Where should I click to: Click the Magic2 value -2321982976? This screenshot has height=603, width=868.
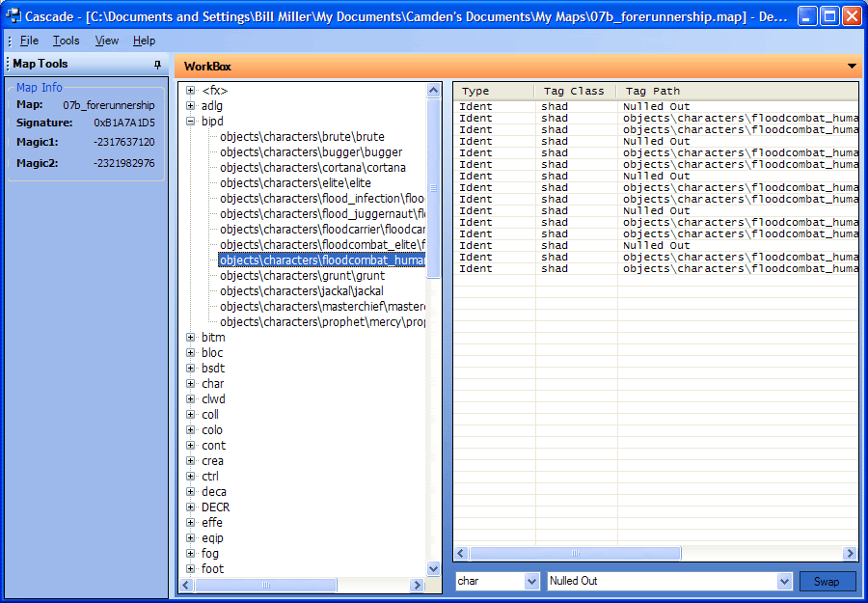(x=124, y=163)
